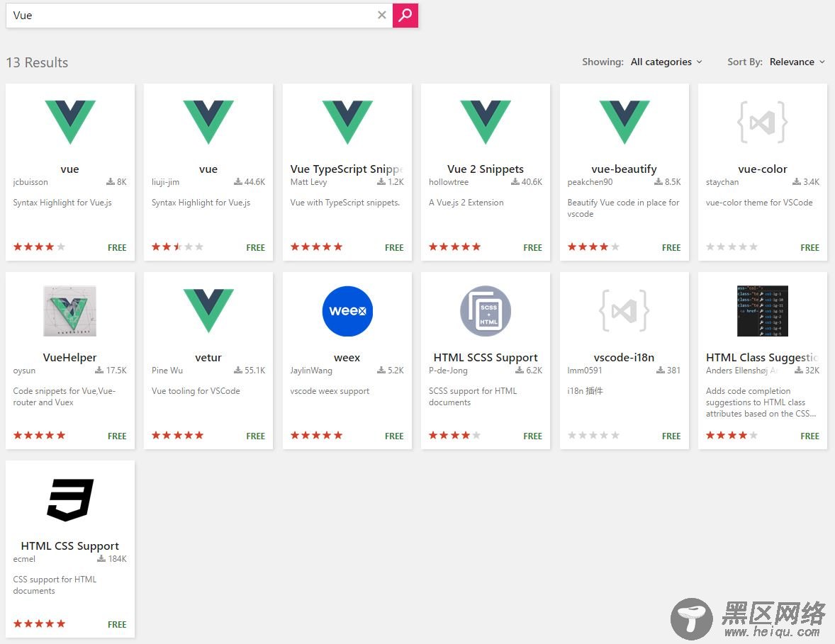Image resolution: width=835 pixels, height=644 pixels.
Task: Click publisher name Pine Wu
Action: click(x=167, y=371)
